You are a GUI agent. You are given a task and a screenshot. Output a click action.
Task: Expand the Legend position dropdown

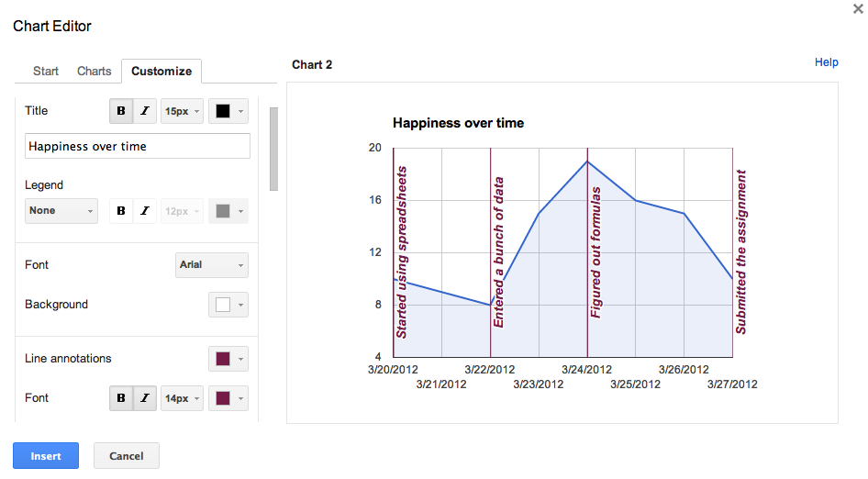click(x=61, y=211)
